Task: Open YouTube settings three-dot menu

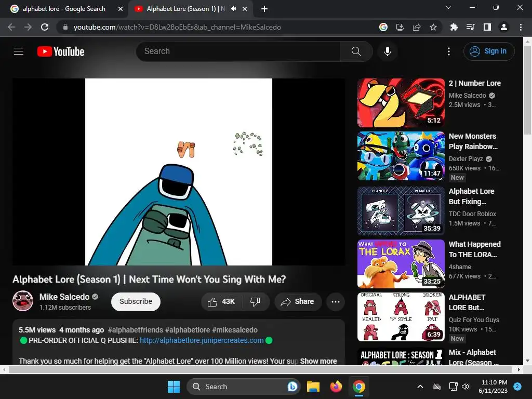Action: 448,51
